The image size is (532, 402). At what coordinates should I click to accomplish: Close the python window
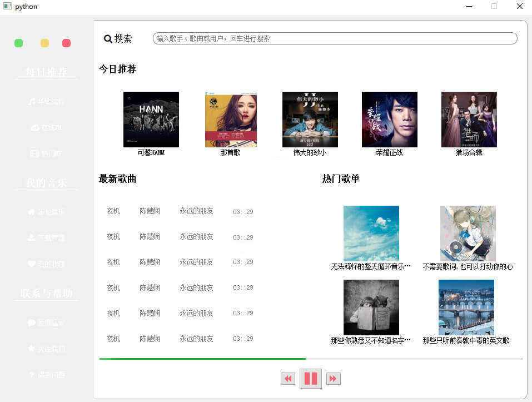click(519, 7)
